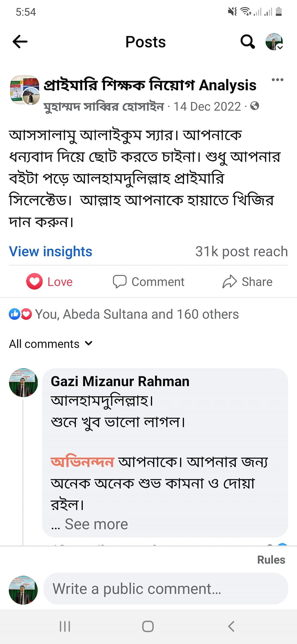The width and height of the screenshot is (297, 644).
Task: Toggle the Love reaction on post
Action: (x=50, y=281)
